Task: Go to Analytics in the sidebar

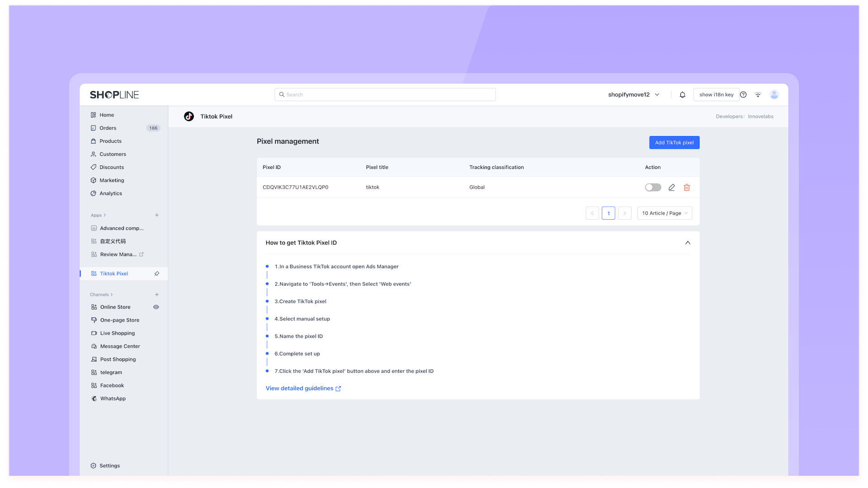Action: [x=111, y=193]
